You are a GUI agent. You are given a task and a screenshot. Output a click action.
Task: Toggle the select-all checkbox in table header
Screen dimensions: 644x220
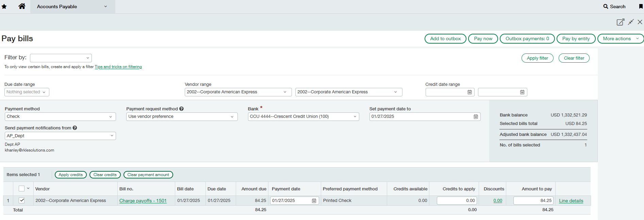(x=21, y=189)
